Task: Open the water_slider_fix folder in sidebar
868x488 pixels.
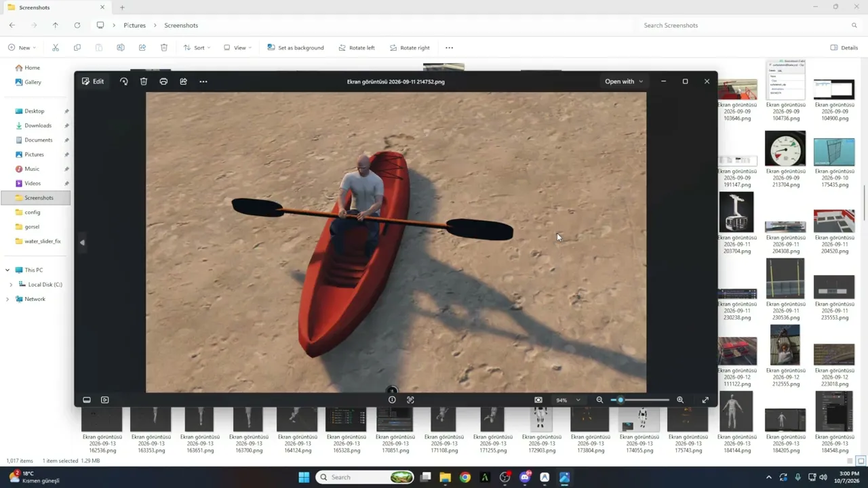Action: coord(43,241)
